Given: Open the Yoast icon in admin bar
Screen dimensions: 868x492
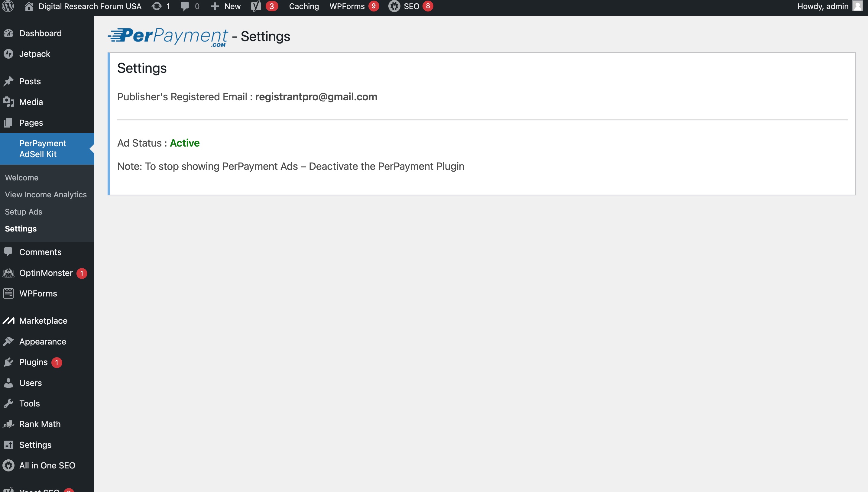Looking at the screenshot, I should pyautogui.click(x=256, y=6).
